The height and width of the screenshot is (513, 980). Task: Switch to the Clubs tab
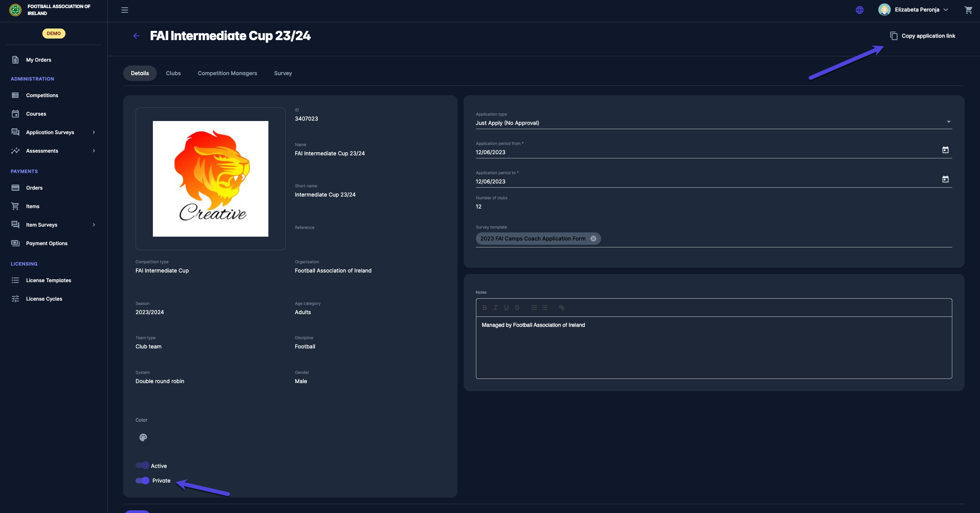[173, 73]
